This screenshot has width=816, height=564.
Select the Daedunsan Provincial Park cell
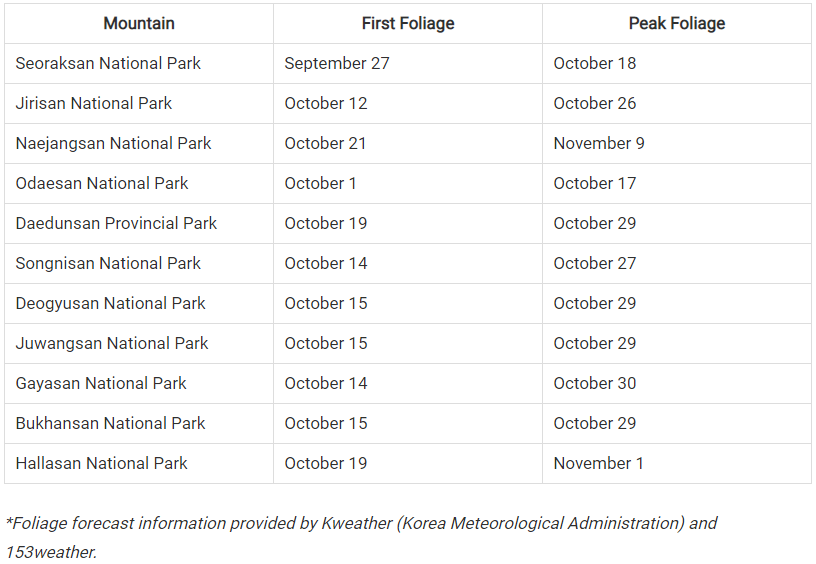pyautogui.click(x=116, y=223)
